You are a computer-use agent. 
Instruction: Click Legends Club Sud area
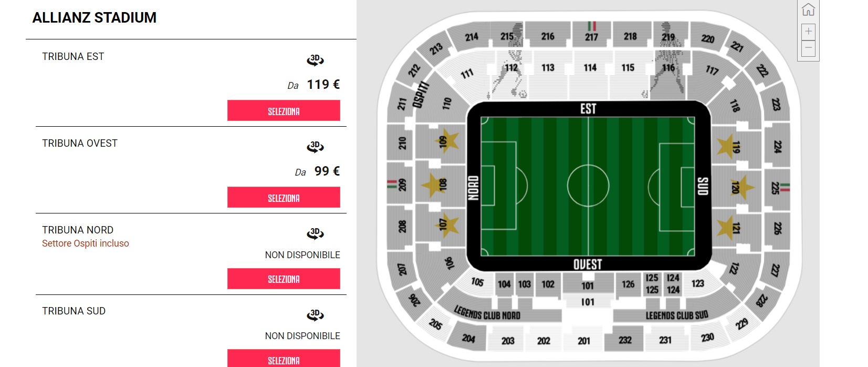pyautogui.click(x=677, y=315)
